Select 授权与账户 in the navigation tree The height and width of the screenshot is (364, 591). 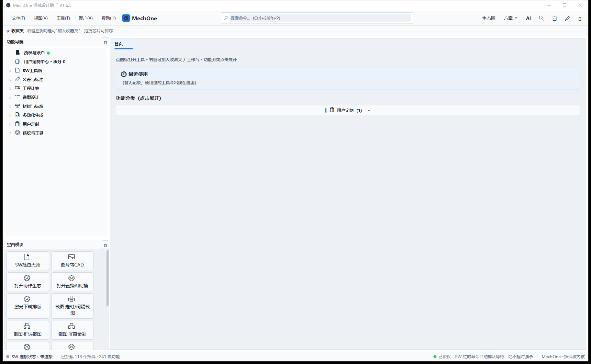[34, 53]
